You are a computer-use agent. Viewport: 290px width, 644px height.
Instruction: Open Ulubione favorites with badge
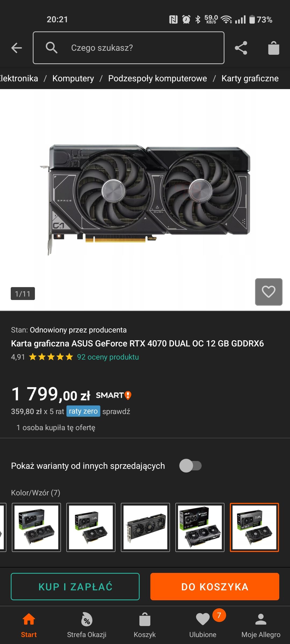coord(203,625)
